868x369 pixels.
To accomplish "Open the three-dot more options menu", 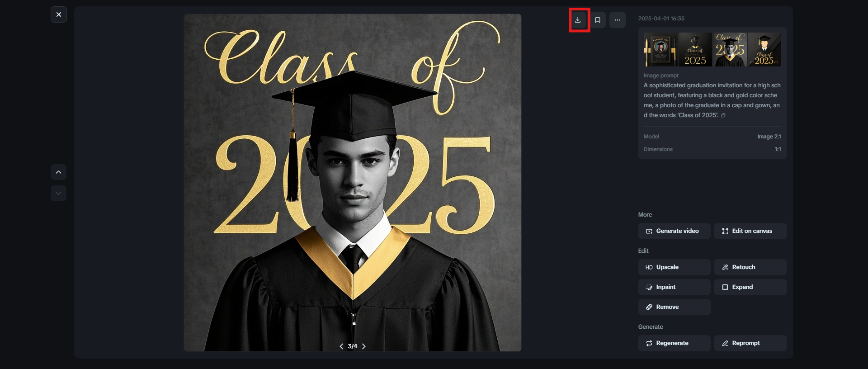I will coord(618,20).
